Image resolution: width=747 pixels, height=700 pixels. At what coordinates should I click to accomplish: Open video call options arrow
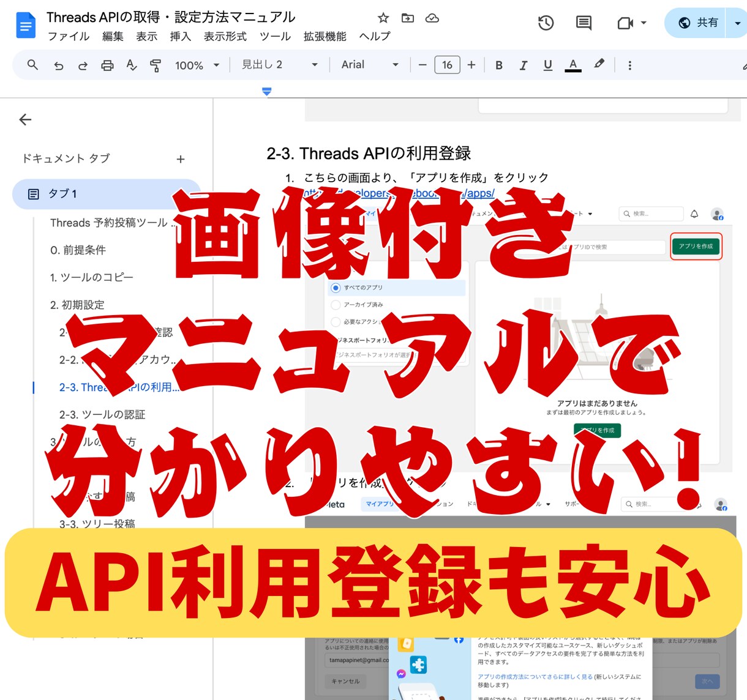tap(644, 23)
